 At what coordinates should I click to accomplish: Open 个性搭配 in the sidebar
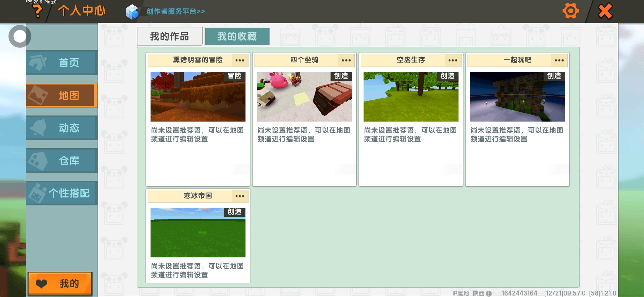pos(62,193)
